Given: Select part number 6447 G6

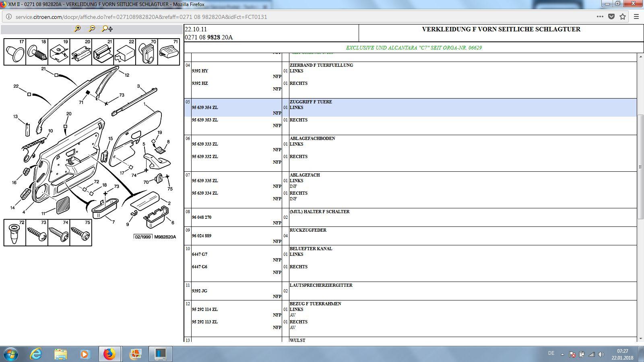Looking at the screenshot, I should coord(200,267).
